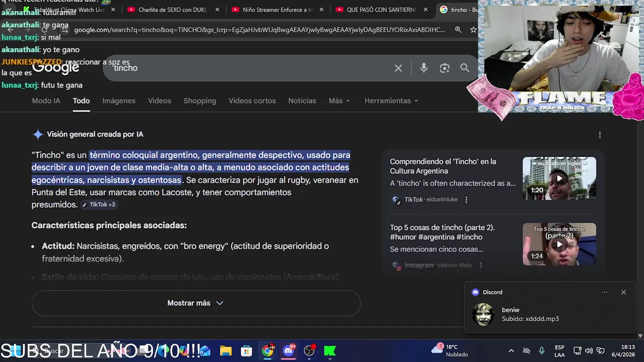Screen dimensions: 644x362
Task: Close the 'Charlita de SEXO con DUKI' tab
Action: [x=217, y=10]
